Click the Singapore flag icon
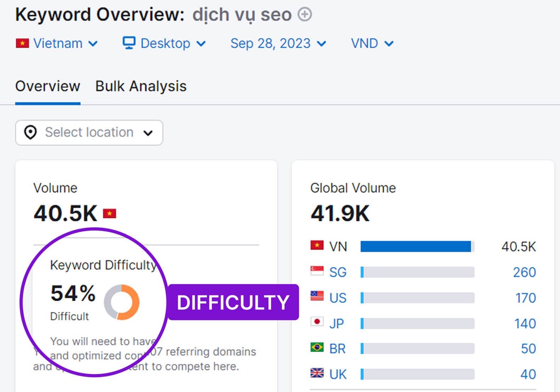Viewport: 560px width, 392px height. coord(317,272)
